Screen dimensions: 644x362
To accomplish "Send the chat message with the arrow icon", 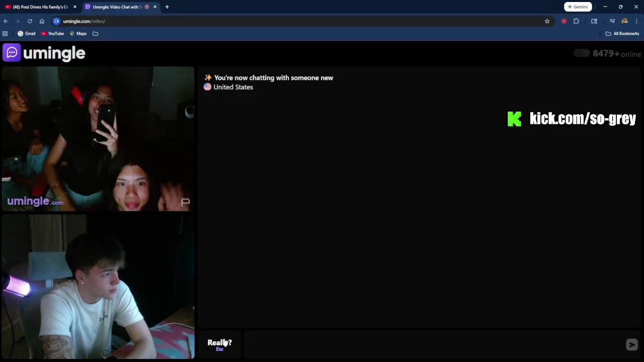I will click(632, 344).
